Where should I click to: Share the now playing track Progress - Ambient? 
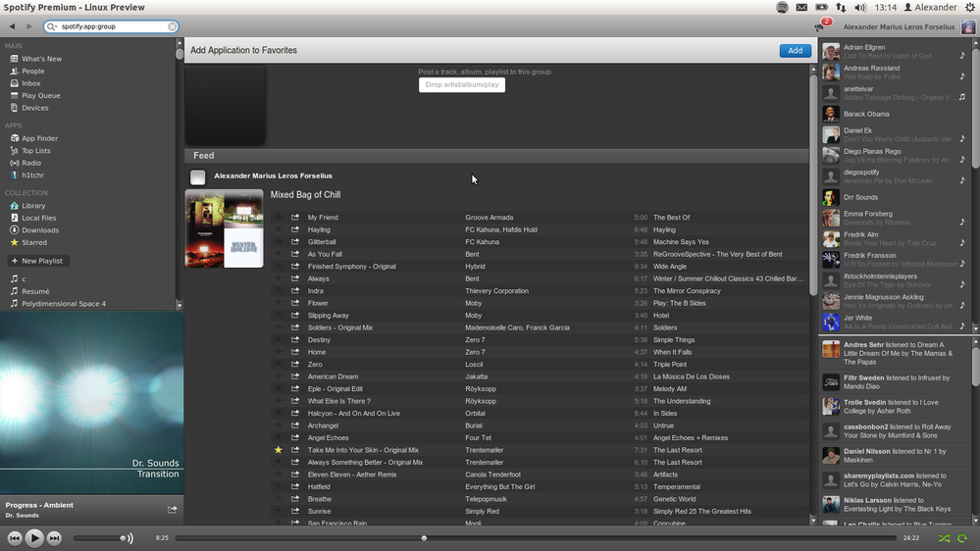coord(172,510)
